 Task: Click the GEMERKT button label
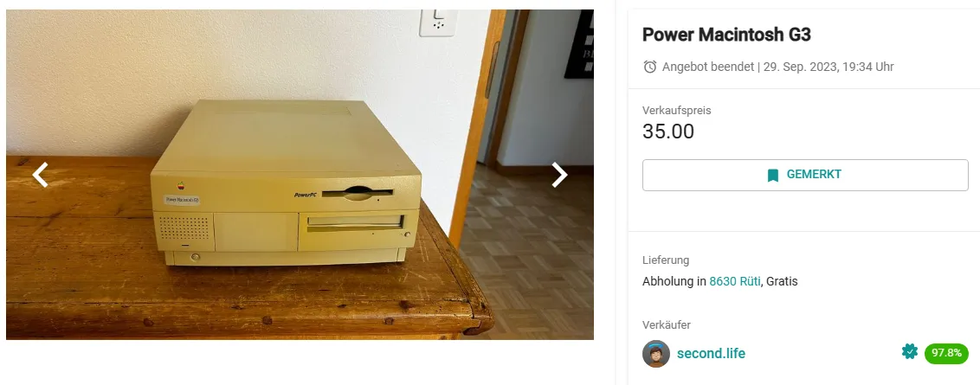(x=814, y=175)
